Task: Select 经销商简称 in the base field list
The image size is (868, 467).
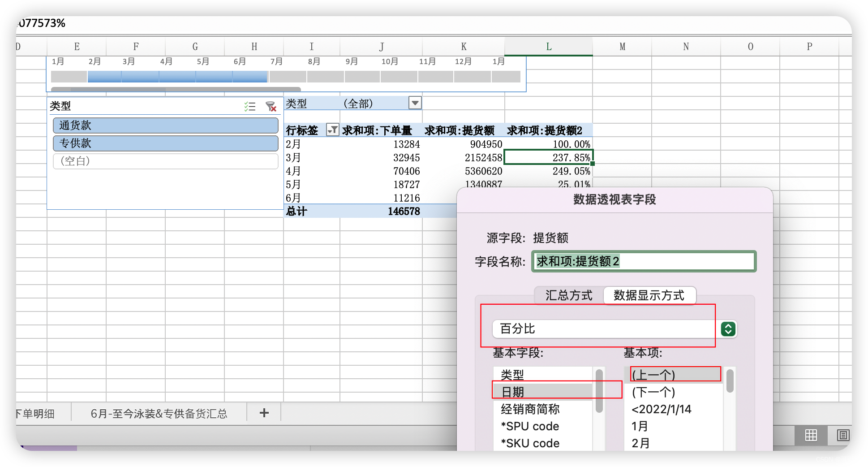Action: coord(544,409)
